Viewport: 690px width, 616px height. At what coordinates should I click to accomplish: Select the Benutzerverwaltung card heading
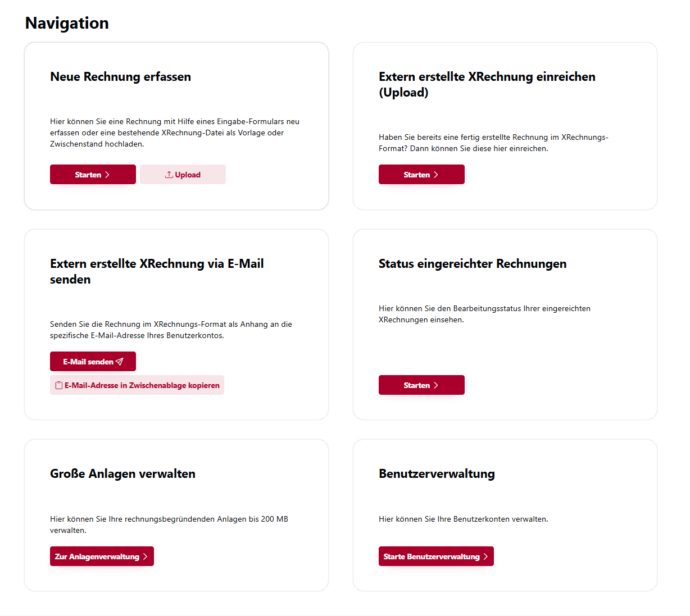coord(437,474)
